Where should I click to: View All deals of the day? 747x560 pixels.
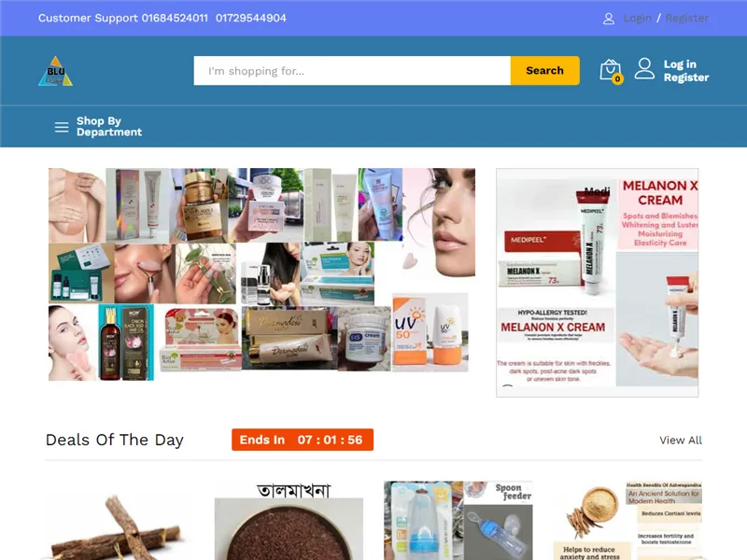[x=681, y=440]
